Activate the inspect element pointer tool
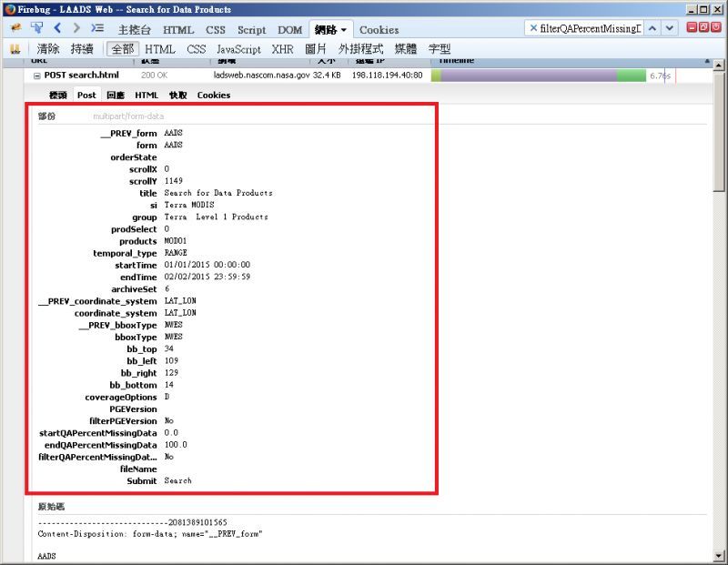This screenshot has height=565, width=728. point(36,29)
